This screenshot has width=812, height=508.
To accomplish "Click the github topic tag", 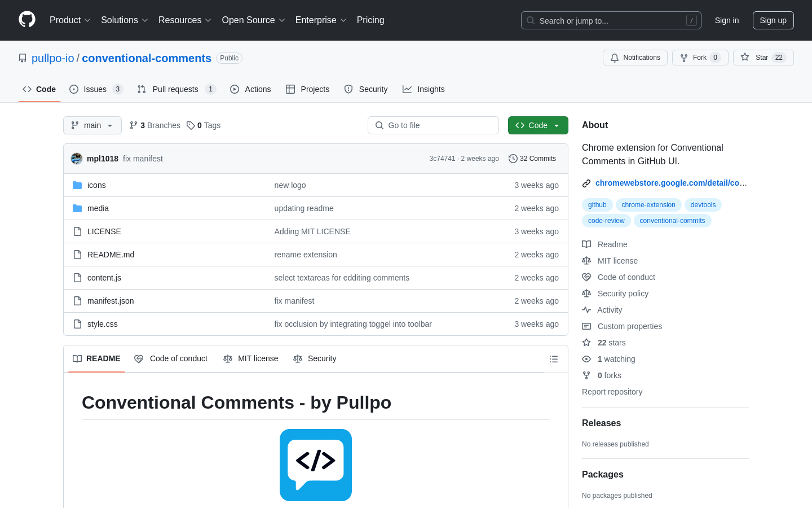I will coord(597,205).
